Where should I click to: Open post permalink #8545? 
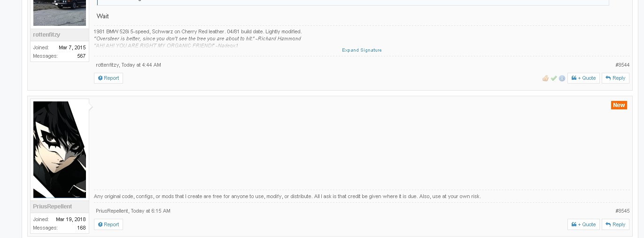click(x=622, y=211)
